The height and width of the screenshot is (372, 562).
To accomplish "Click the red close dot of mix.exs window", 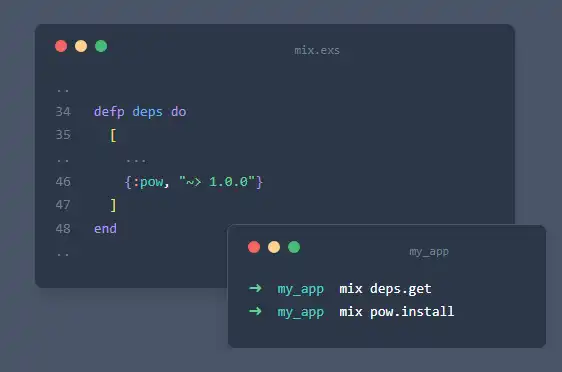I will pyautogui.click(x=61, y=46).
